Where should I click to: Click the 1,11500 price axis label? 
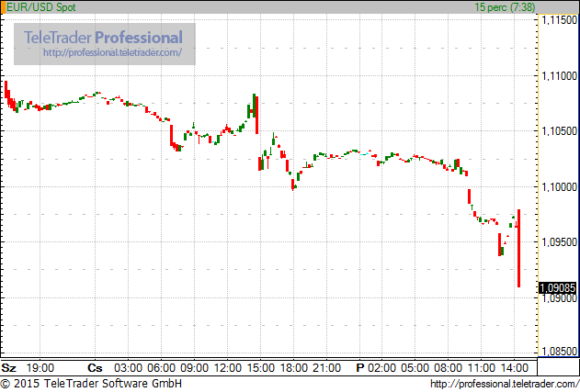tap(559, 20)
